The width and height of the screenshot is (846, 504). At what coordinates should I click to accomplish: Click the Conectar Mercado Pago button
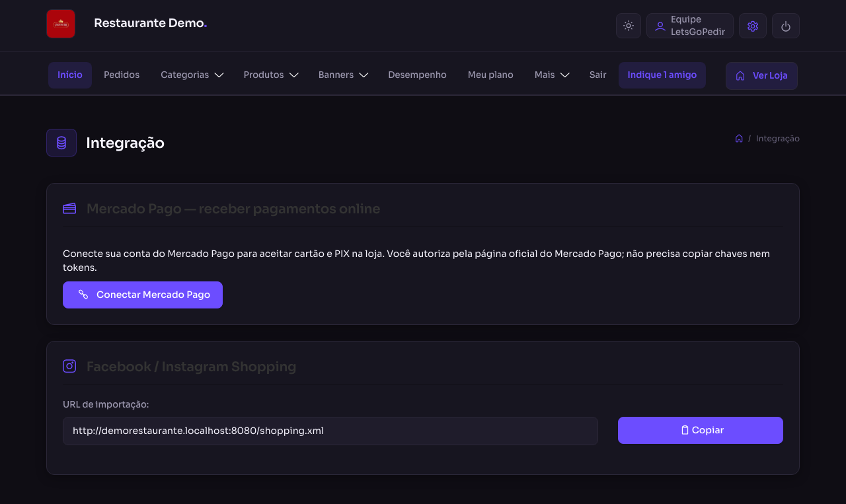[x=143, y=295]
